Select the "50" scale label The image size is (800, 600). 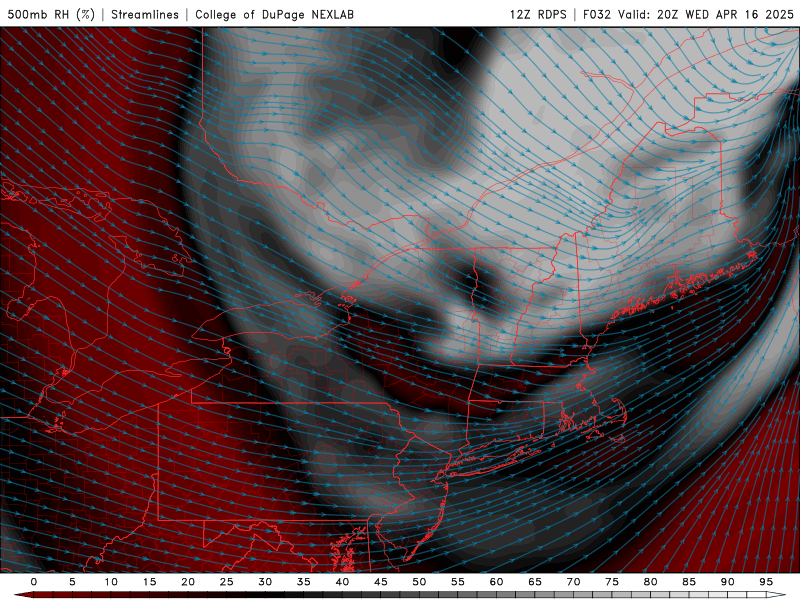tap(419, 582)
